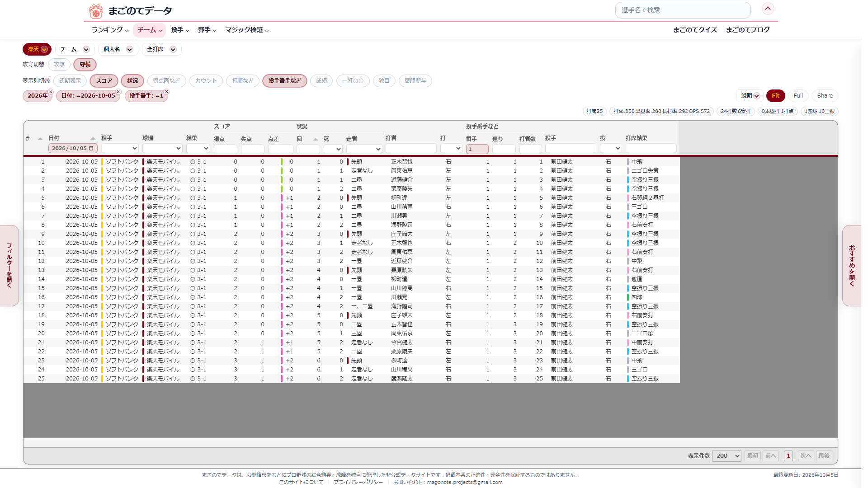
Task: Remove the 日付 =2026-10-05 filter chip
Action: point(118,92)
